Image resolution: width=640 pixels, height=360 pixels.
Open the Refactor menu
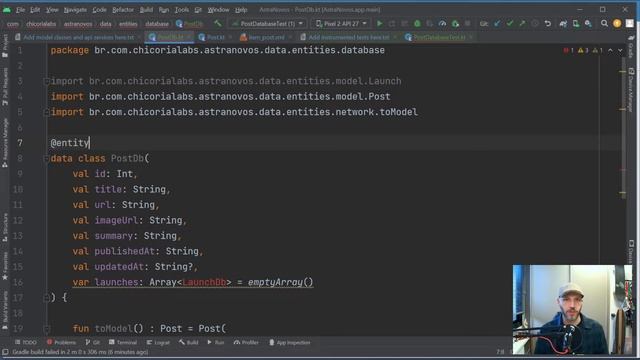(123, 9)
